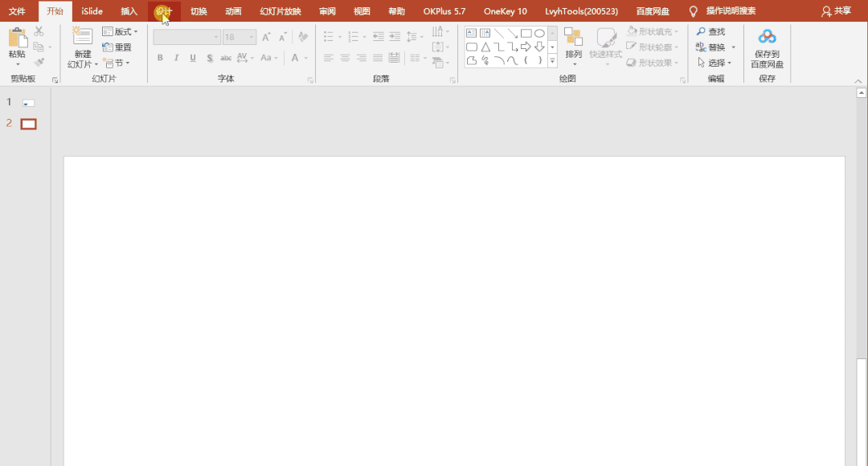
Task: Create a new slide with 新建幻灯片
Action: pos(83,47)
